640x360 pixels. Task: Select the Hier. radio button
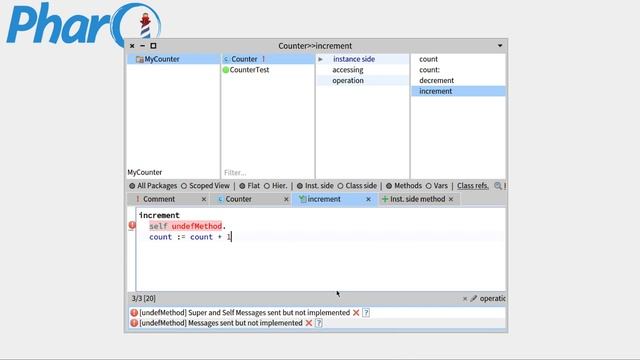click(x=267, y=186)
